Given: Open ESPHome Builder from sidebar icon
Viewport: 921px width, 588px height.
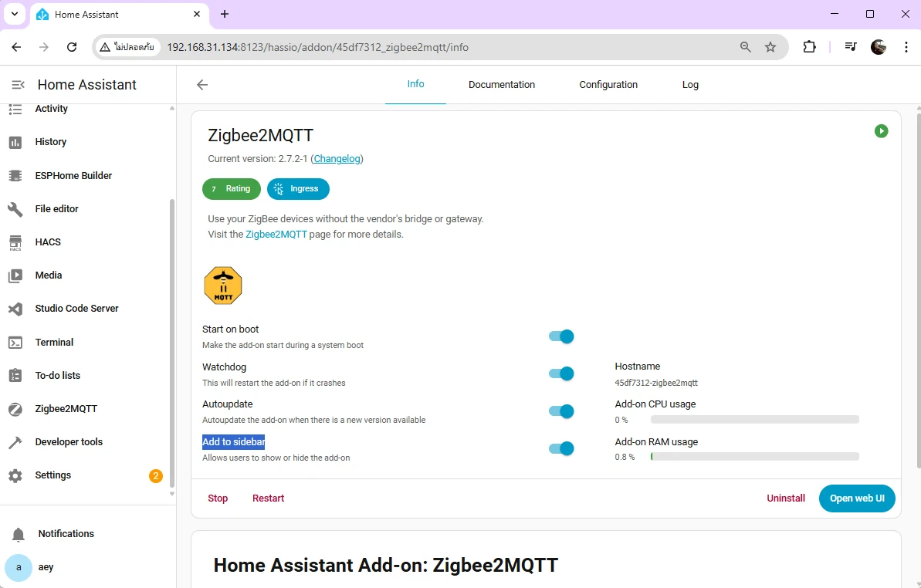Looking at the screenshot, I should (15, 176).
